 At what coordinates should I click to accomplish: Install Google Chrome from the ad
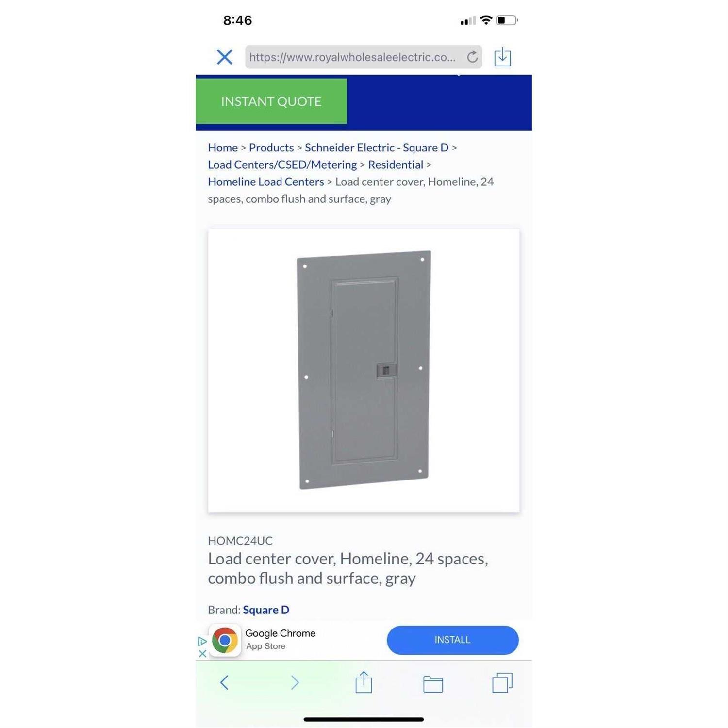click(452, 640)
